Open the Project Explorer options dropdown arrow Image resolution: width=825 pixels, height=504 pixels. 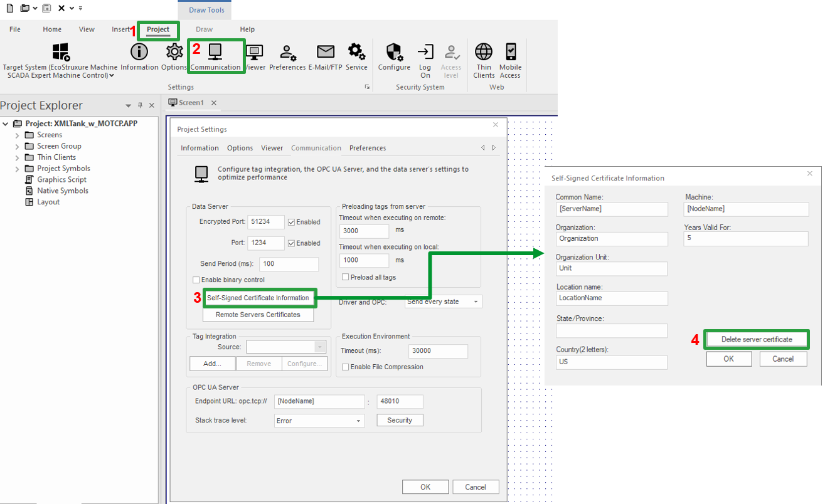pos(129,105)
